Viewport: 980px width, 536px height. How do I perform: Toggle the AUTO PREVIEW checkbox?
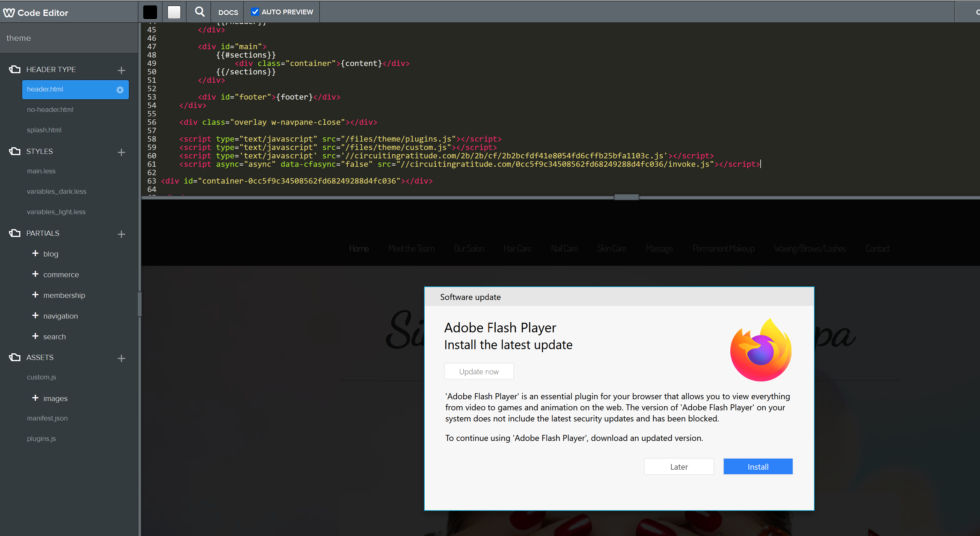pos(255,12)
